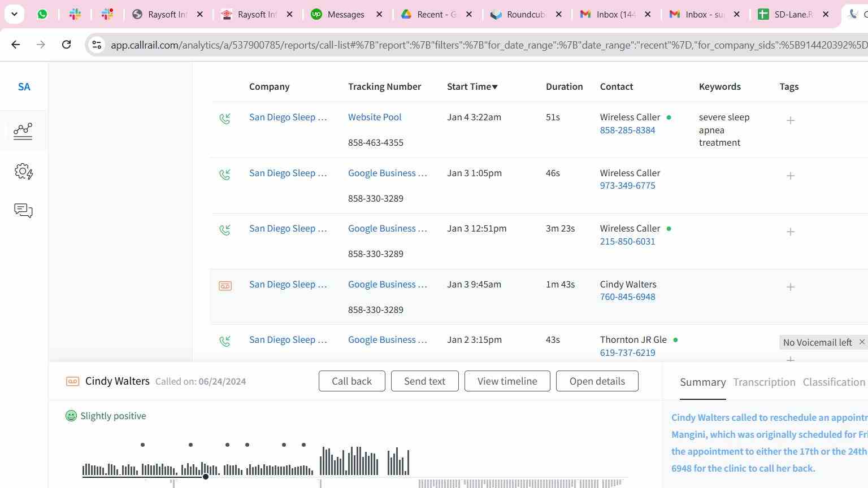Open the chat messages icon in sidebar
This screenshot has height=488, width=868.
coord(23,211)
